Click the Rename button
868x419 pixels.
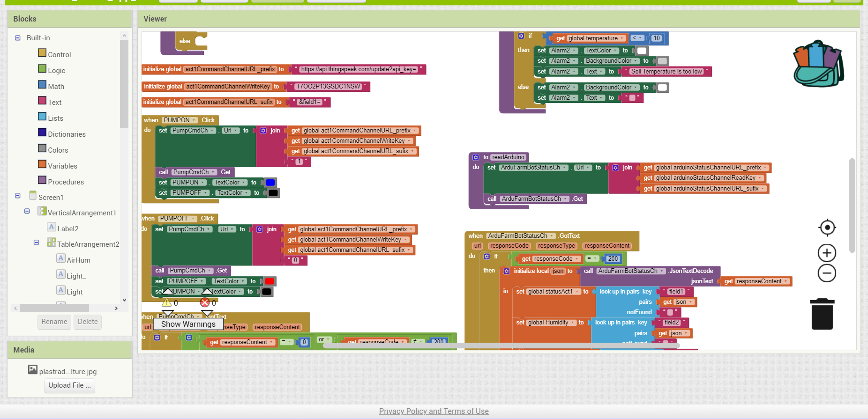54,322
